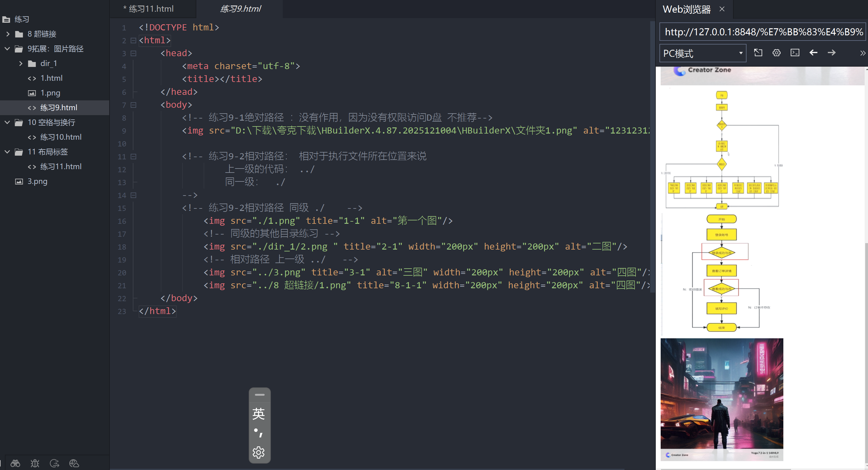
Task: Open the input method settings gear
Action: pos(259,453)
